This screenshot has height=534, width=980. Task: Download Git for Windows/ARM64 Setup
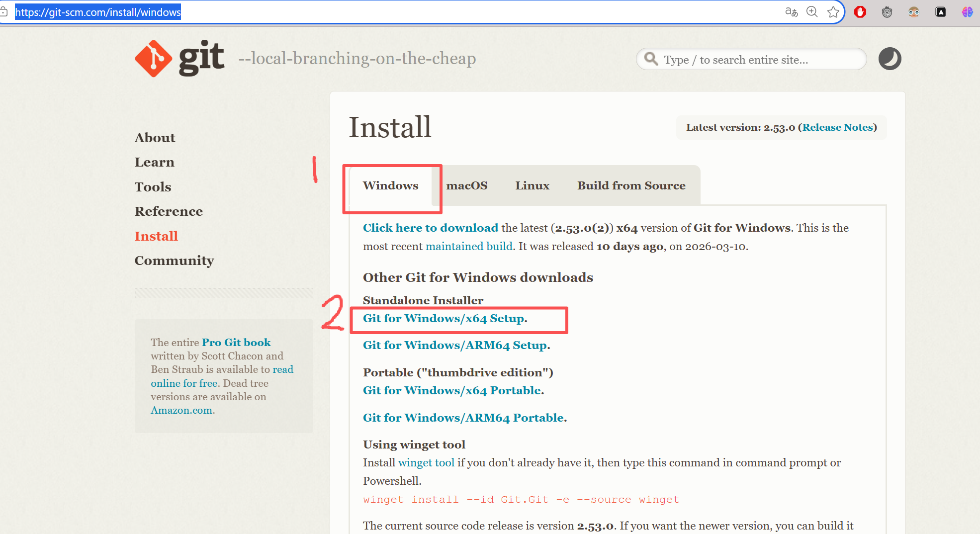pos(455,345)
